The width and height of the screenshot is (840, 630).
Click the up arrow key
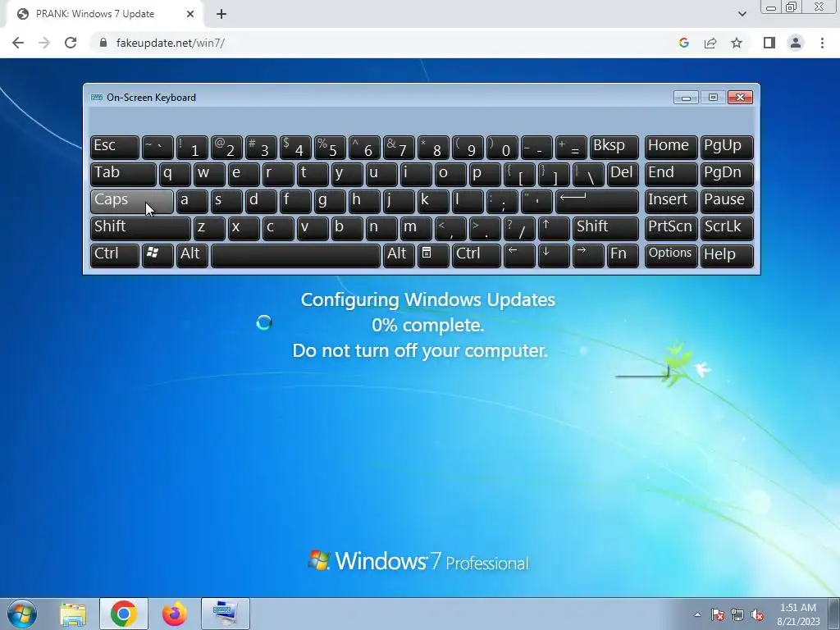point(554,228)
